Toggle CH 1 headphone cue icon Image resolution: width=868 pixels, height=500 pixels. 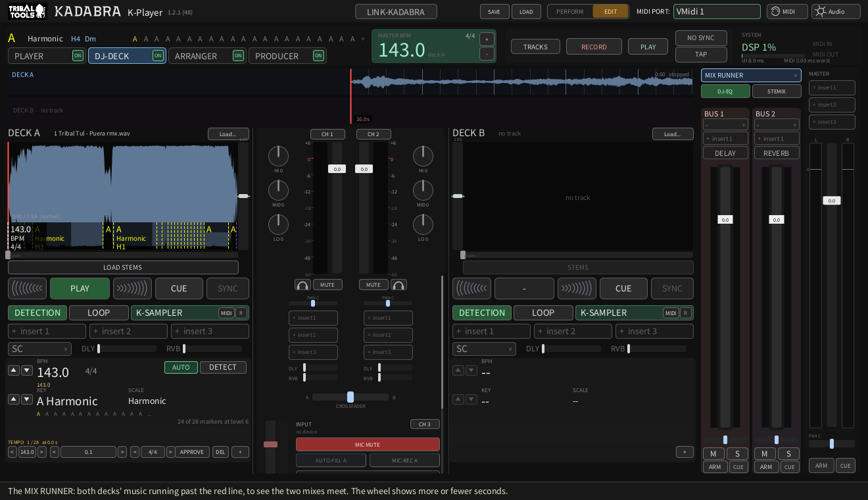pos(302,285)
